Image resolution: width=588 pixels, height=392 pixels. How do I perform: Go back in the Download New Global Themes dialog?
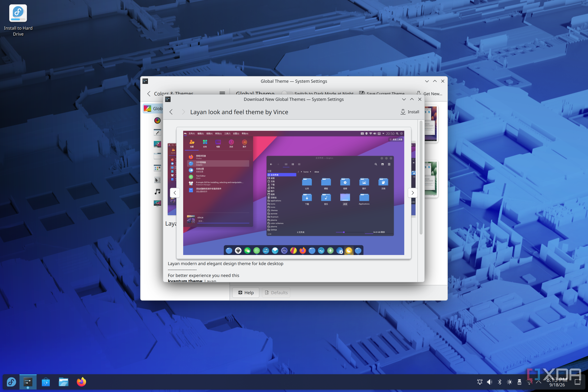point(171,112)
